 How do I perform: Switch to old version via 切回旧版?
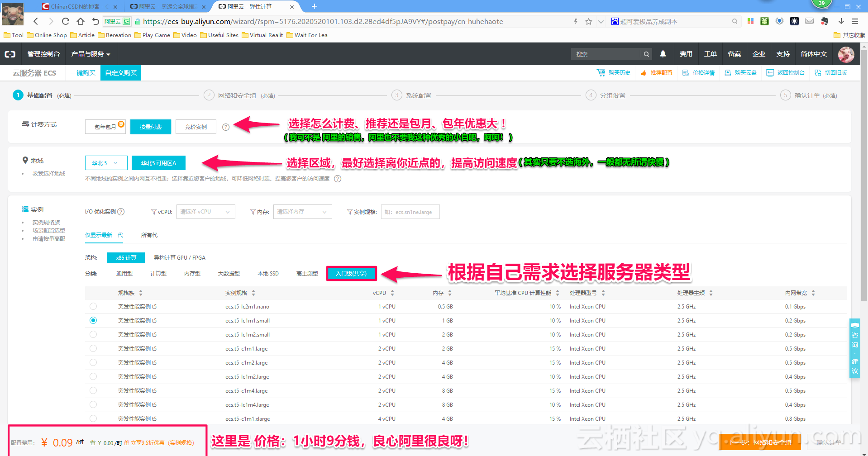[830, 72]
